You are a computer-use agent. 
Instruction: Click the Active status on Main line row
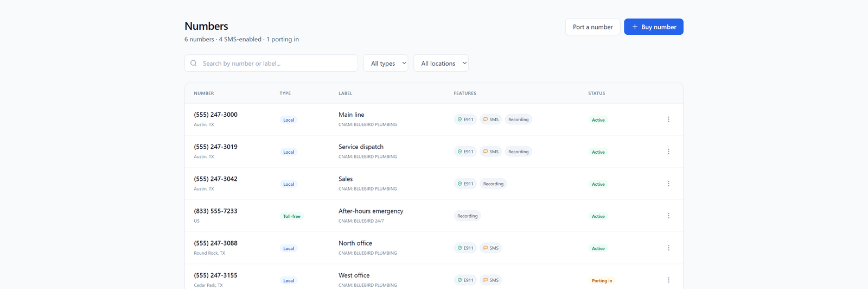click(x=598, y=120)
